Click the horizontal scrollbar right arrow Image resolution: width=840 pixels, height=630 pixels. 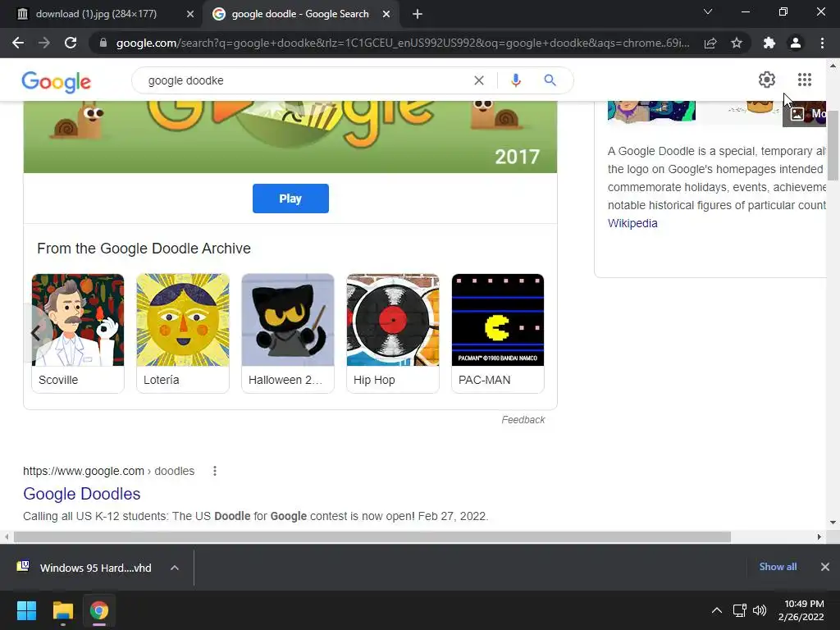click(x=819, y=536)
